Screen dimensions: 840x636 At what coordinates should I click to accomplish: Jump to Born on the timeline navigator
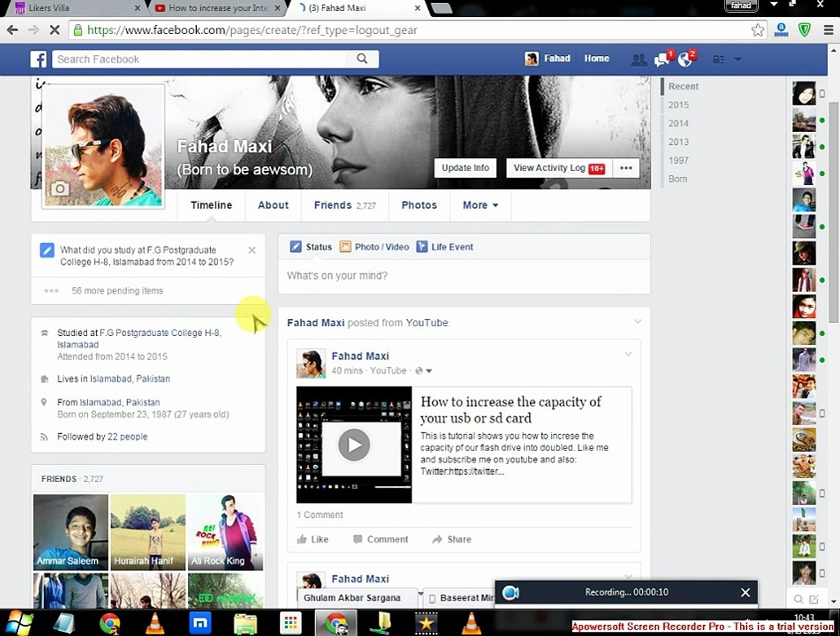click(677, 179)
